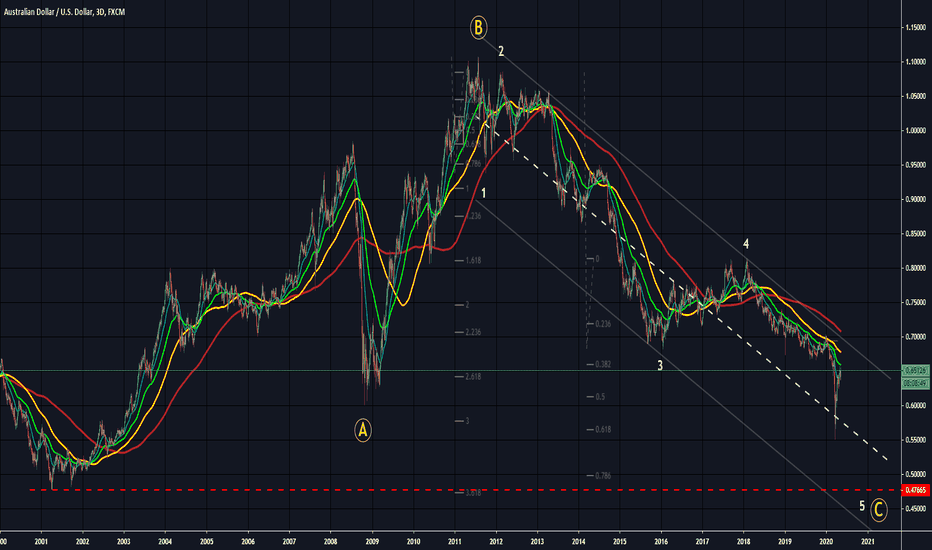This screenshot has width=932, height=550.
Task: Click the 0.5 Fibonacci retracement label
Action: point(600,397)
